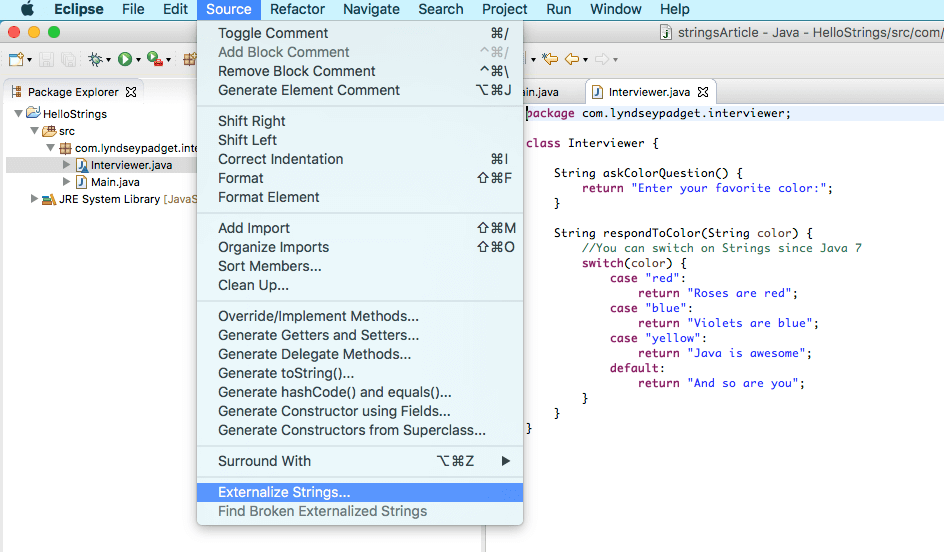Select Main.java in the Package Explorer
The height and width of the screenshot is (552, 944).
[x=115, y=182]
